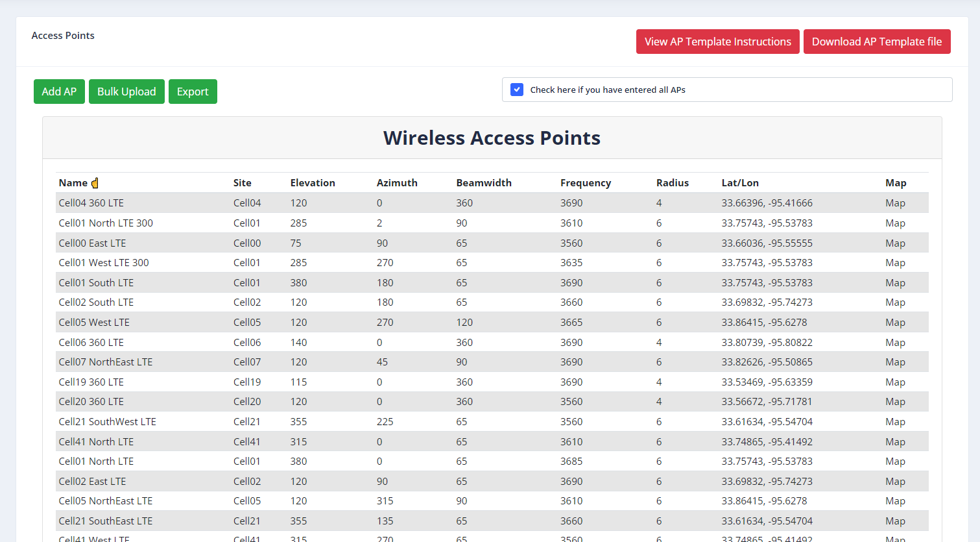Viewport: 980px width, 542px height.
Task: Click the Add AP button
Action: [59, 92]
